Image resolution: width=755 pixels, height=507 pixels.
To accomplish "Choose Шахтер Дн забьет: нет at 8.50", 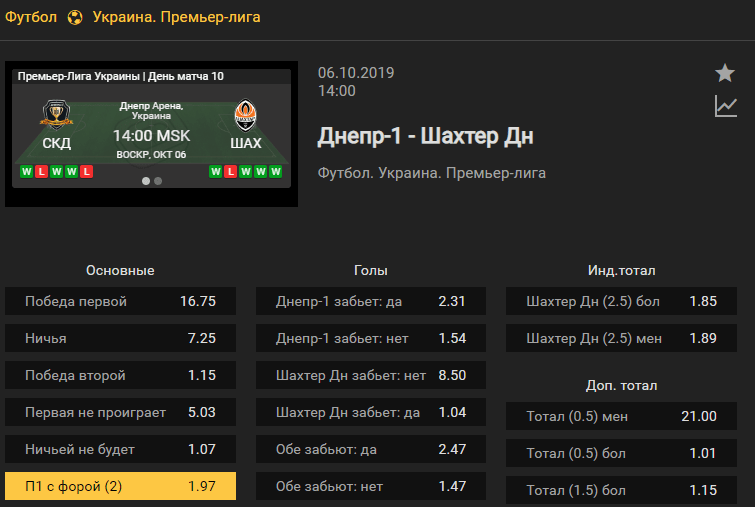I will [371, 375].
